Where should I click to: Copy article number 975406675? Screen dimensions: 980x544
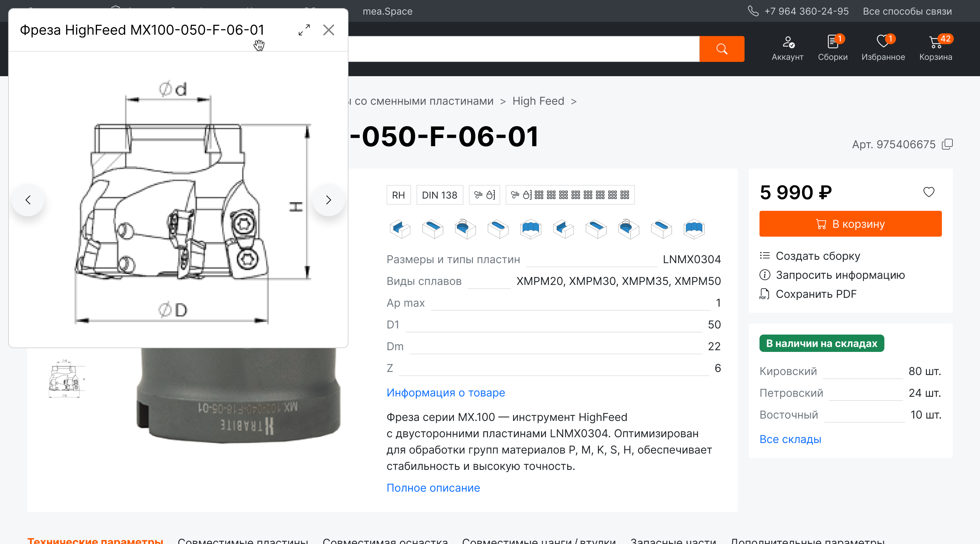947,144
